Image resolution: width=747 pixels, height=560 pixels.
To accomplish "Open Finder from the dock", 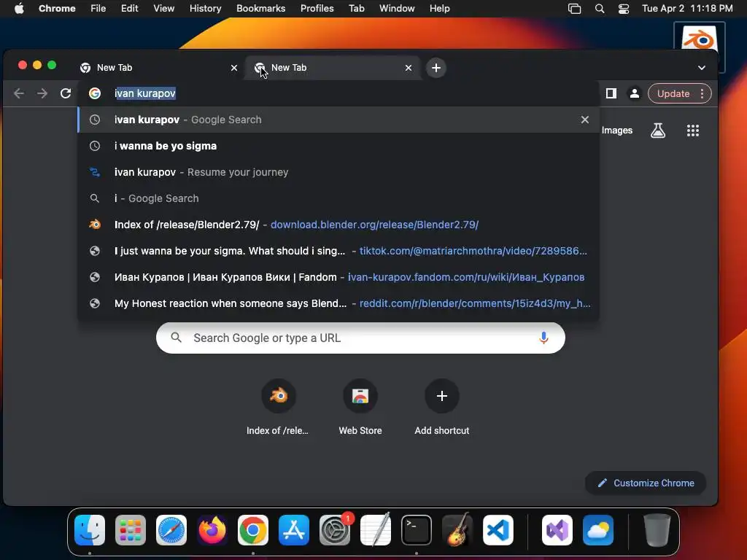I will [x=90, y=530].
